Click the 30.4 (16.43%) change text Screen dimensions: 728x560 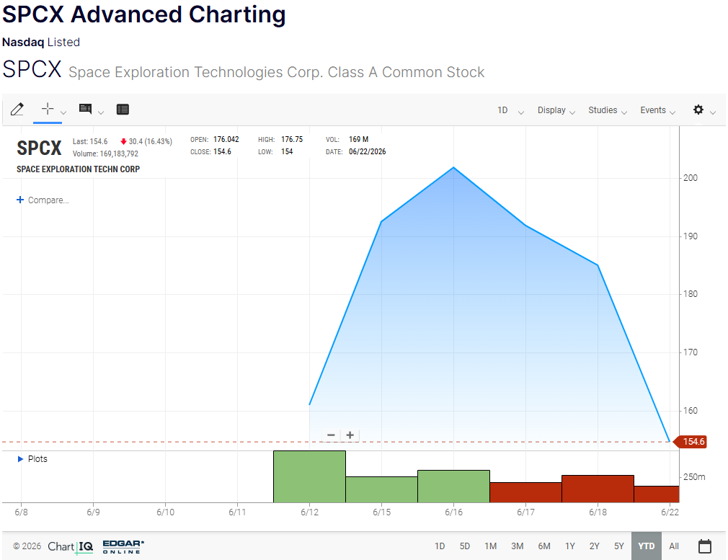[x=150, y=142]
